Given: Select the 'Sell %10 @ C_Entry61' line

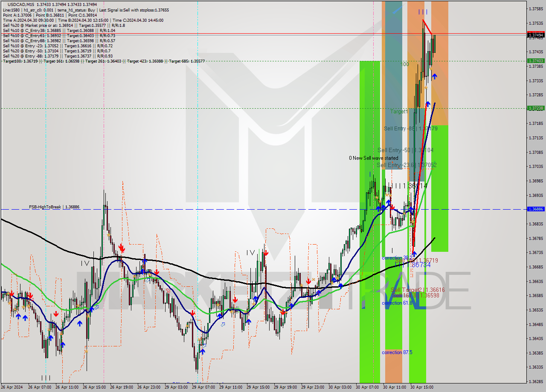Looking at the screenshot, I should pos(59,35).
